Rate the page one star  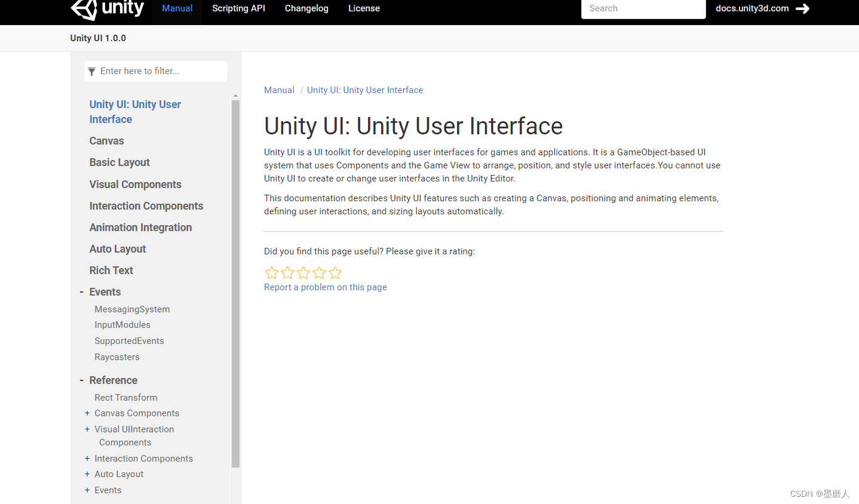272,273
